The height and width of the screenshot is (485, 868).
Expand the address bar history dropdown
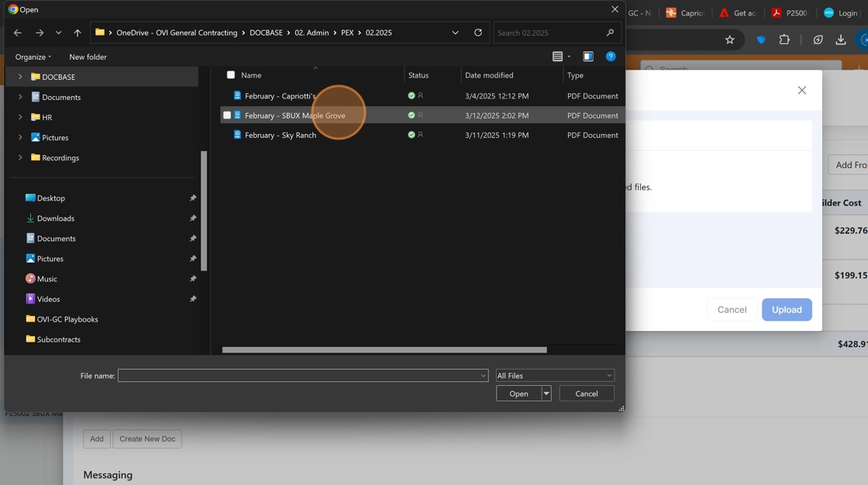pos(455,33)
